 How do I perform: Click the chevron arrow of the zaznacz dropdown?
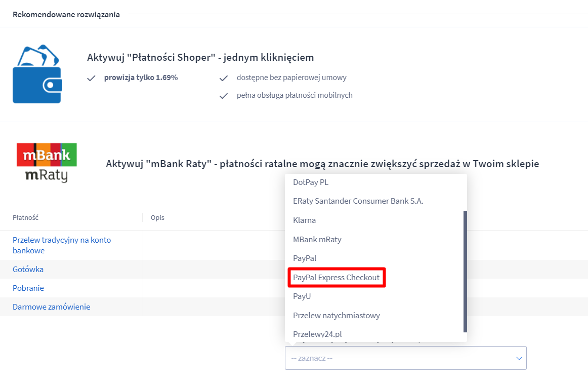click(x=519, y=358)
